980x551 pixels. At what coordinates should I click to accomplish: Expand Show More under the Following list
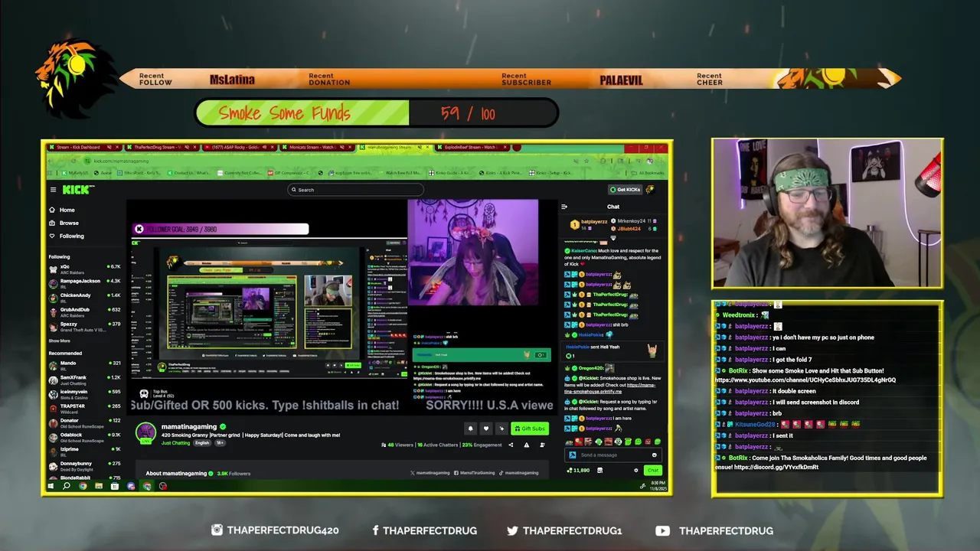click(60, 341)
